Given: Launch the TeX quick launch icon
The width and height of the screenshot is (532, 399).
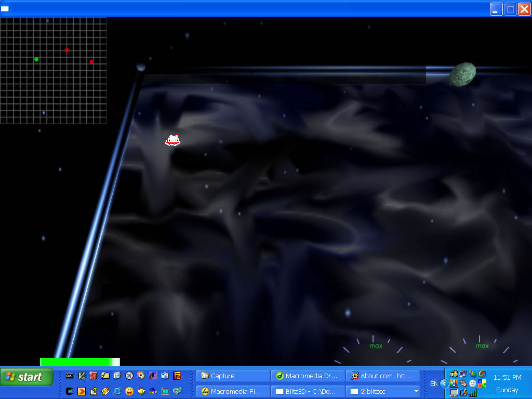Looking at the screenshot, I should [153, 391].
